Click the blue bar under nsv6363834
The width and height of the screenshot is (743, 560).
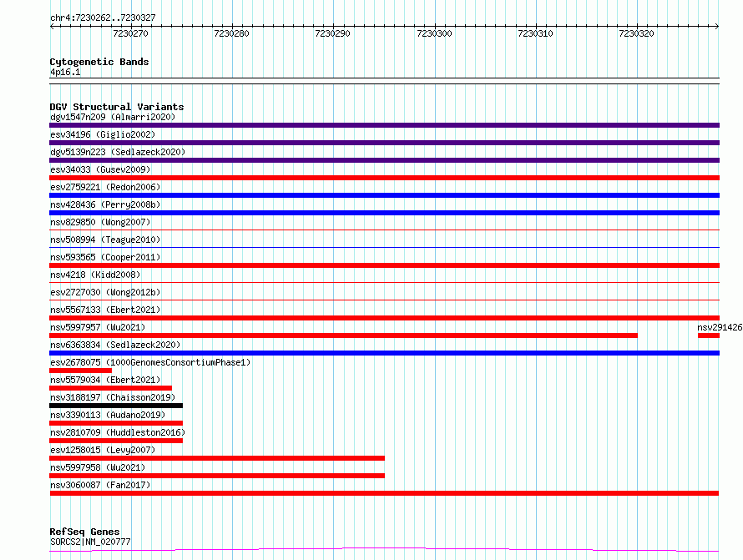[x=384, y=353]
